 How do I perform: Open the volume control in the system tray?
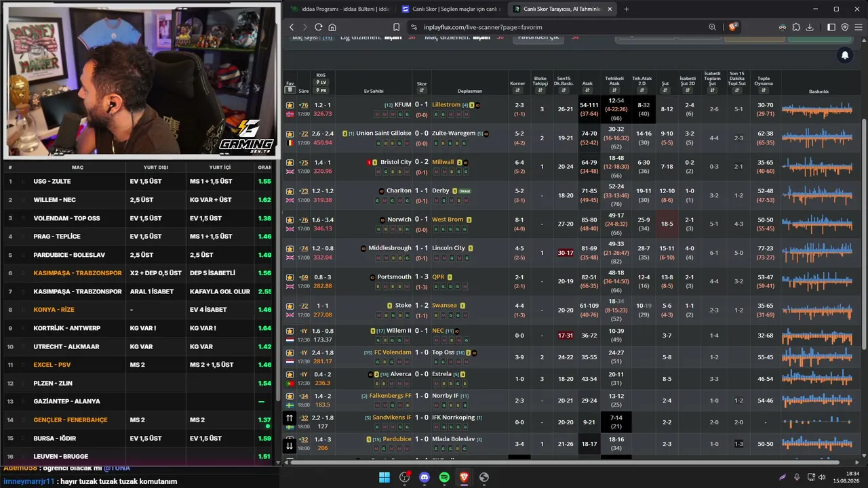(822, 477)
